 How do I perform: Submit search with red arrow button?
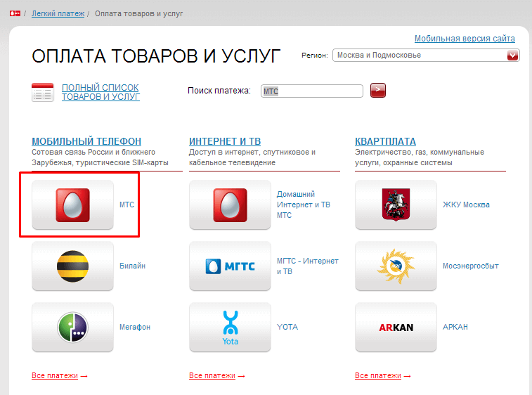(x=377, y=90)
